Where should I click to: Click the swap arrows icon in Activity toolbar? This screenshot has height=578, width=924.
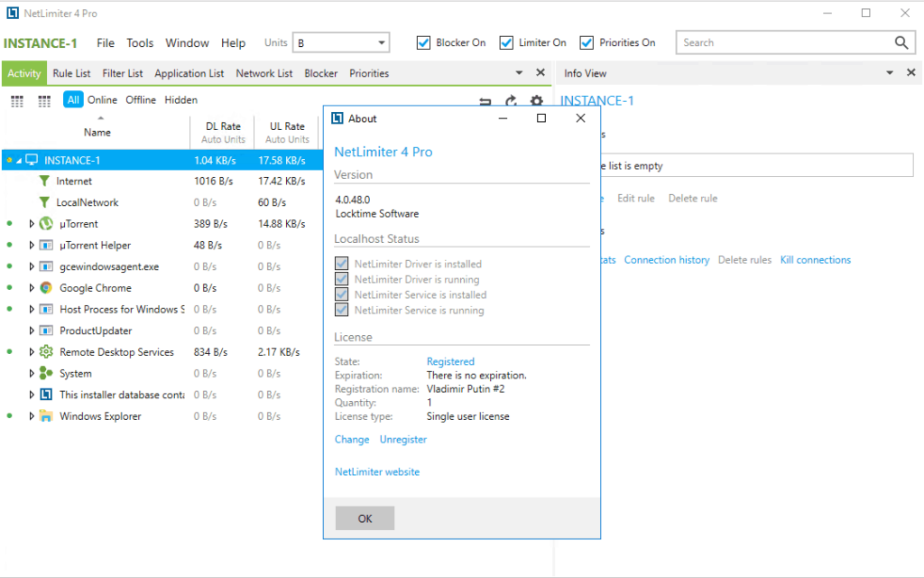coord(485,101)
